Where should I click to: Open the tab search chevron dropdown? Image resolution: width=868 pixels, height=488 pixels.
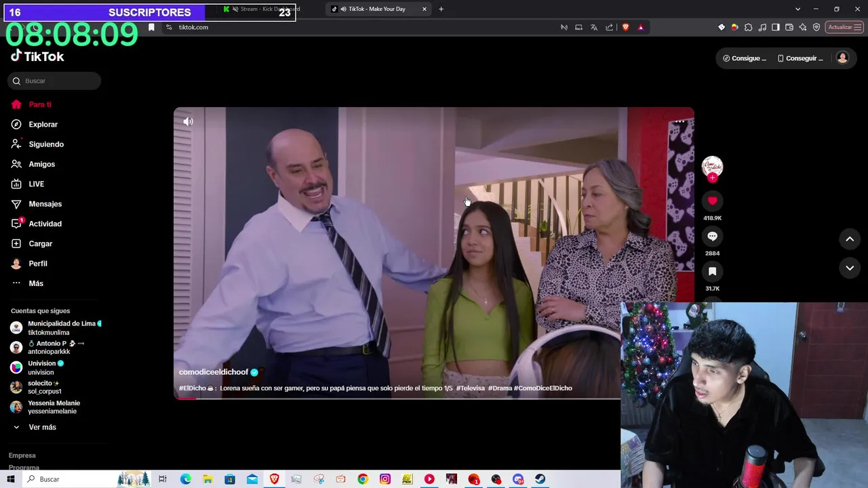click(x=797, y=9)
